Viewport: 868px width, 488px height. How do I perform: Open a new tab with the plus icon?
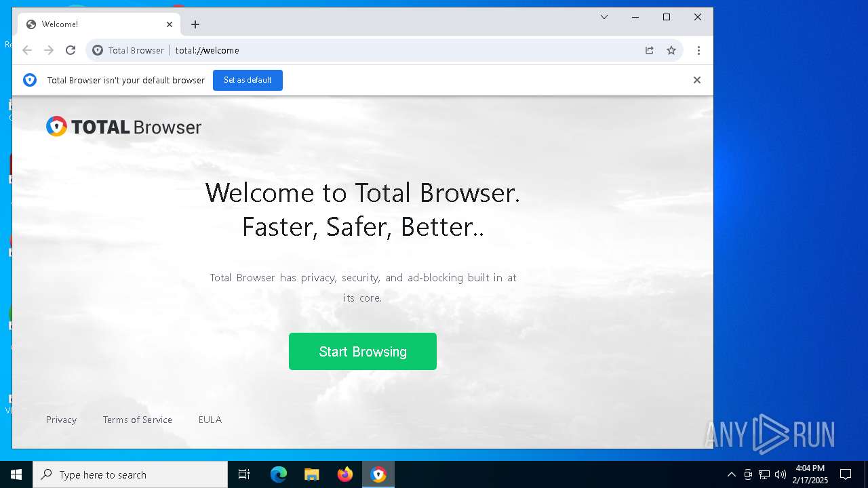(195, 24)
